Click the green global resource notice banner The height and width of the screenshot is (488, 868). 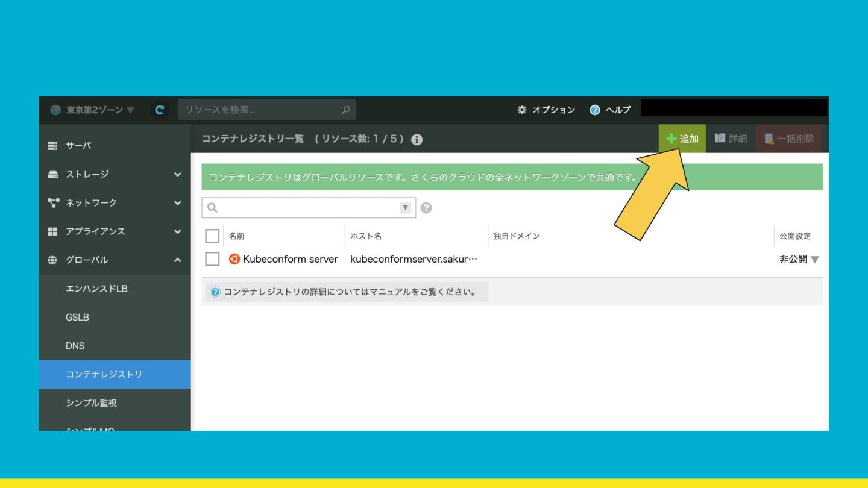point(512,177)
